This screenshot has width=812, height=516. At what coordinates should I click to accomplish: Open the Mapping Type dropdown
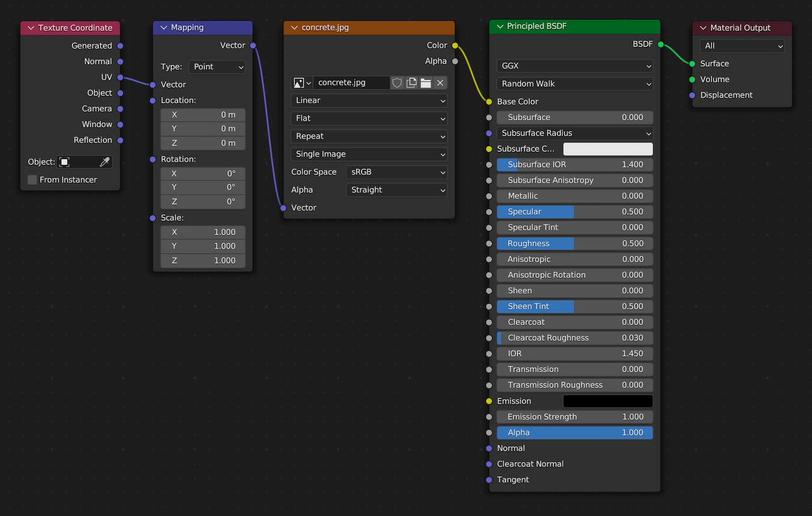(217, 67)
